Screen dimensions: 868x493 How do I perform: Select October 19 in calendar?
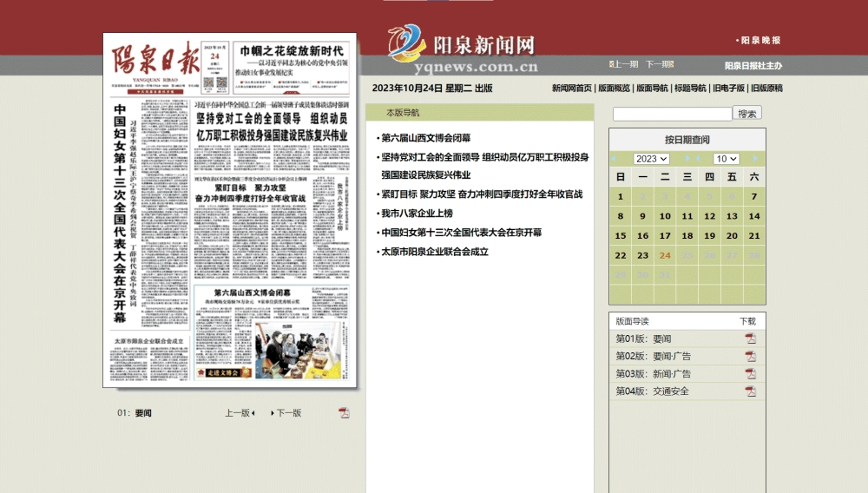click(710, 236)
